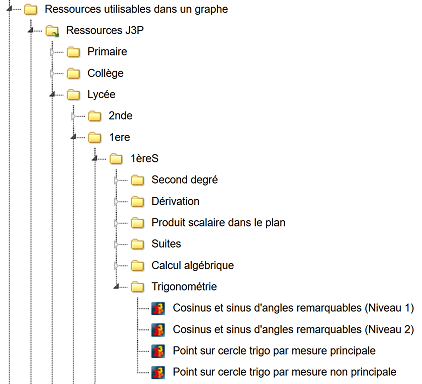Expand the Collège folder
Viewport: 422px width, 384px height.
pyautogui.click(x=52, y=73)
